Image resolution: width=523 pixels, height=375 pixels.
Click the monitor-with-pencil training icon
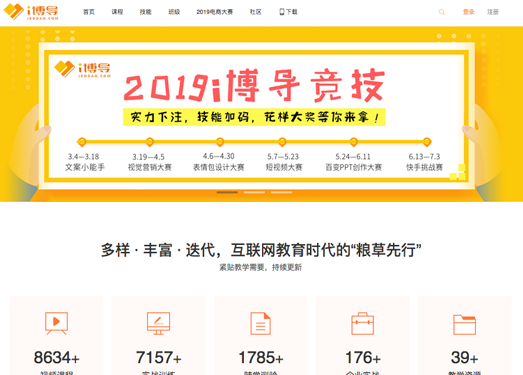(x=158, y=323)
